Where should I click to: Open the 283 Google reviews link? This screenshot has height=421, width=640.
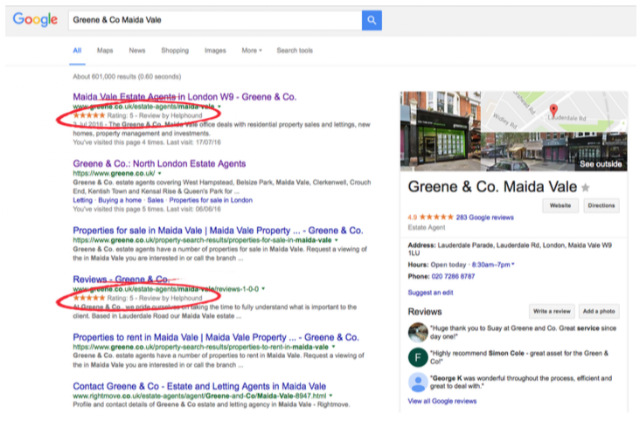pos(484,217)
